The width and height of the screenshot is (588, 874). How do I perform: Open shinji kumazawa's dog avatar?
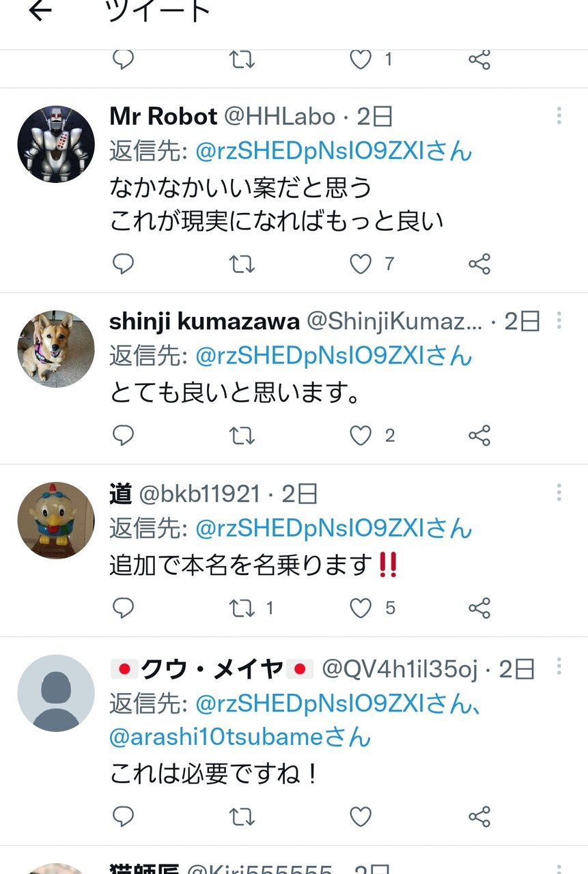pyautogui.click(x=56, y=349)
